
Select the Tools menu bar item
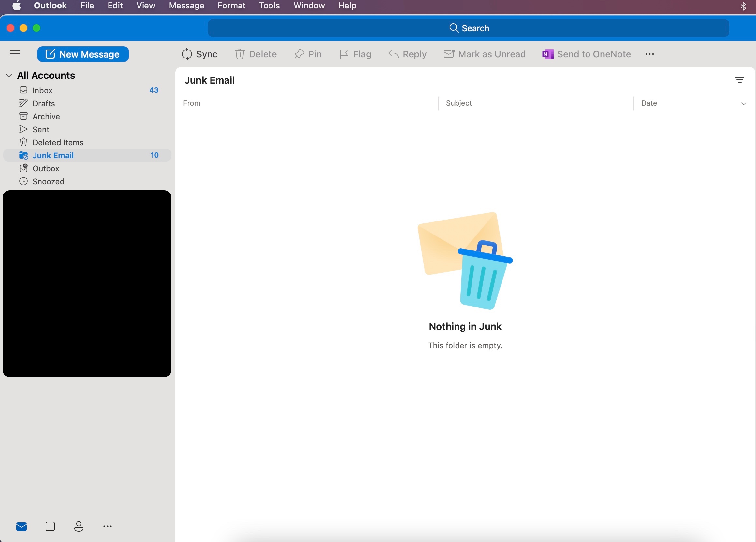[269, 6]
